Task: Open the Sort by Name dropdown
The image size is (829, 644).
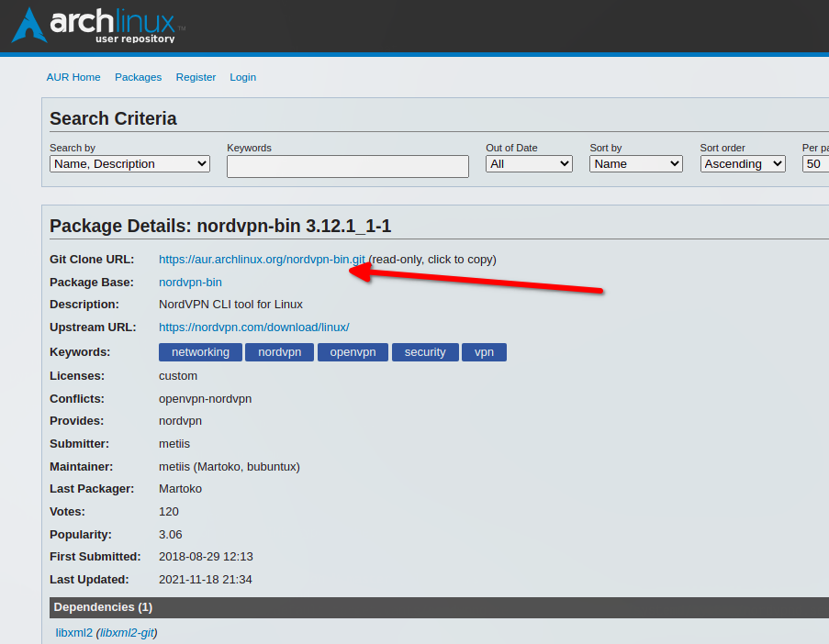Action: click(636, 164)
